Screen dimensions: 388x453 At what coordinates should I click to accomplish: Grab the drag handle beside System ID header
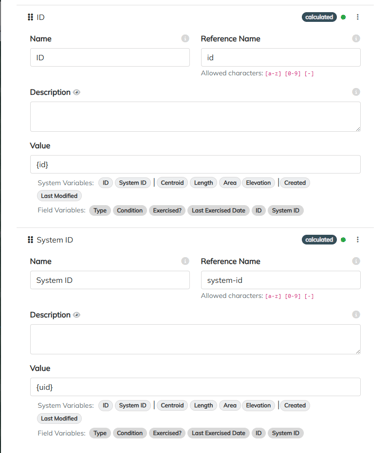30,240
